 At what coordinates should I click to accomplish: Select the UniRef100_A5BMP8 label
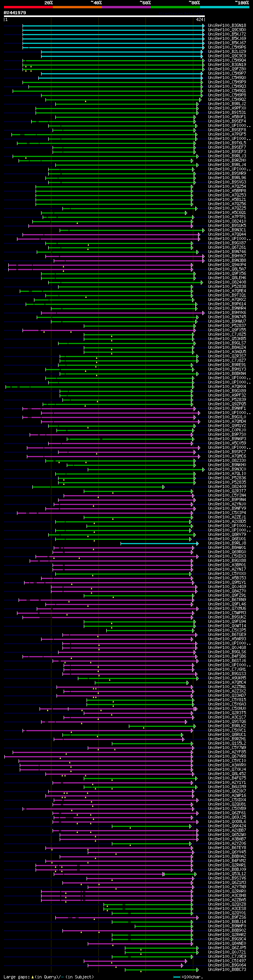[227, 191]
